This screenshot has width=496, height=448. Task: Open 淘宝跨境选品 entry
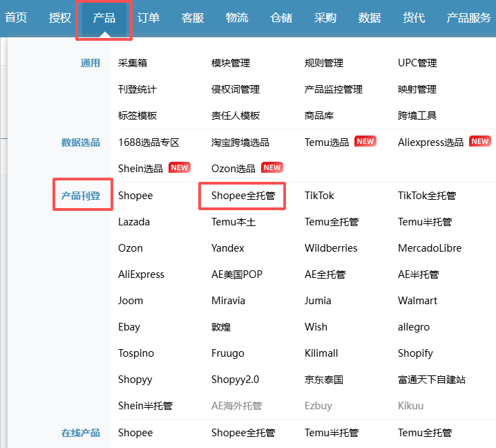[x=240, y=142]
